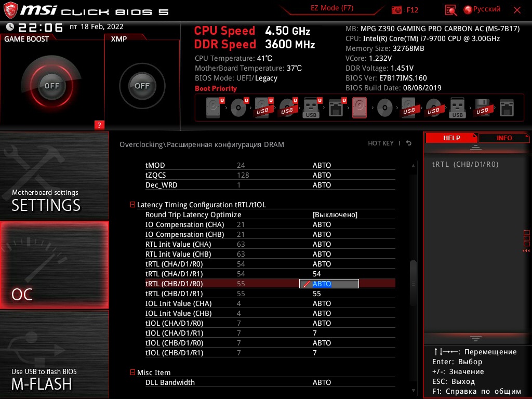Select legacy network boot device icon
This screenshot has width=532, height=399.
click(x=507, y=108)
